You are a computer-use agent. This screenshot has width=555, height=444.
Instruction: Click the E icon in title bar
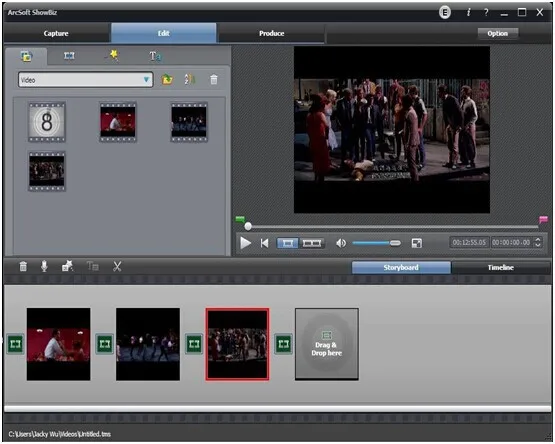[x=445, y=12]
